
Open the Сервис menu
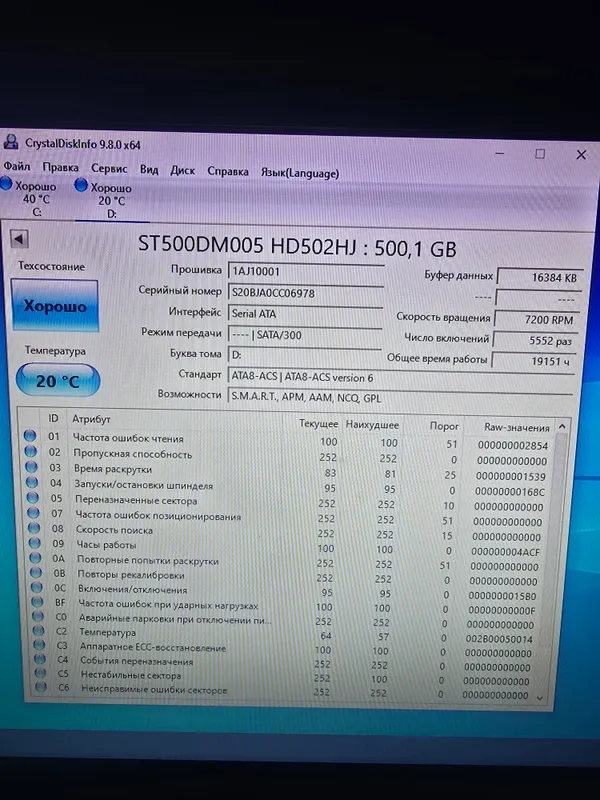[109, 168]
